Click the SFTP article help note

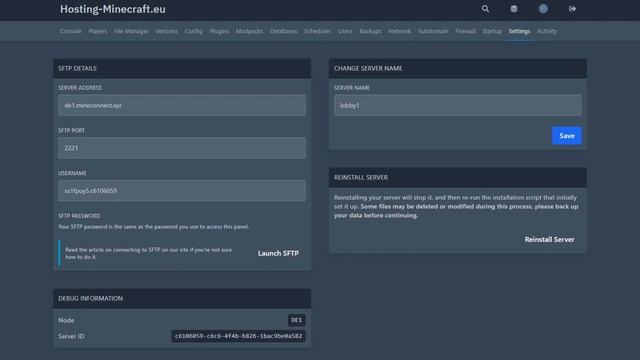149,253
